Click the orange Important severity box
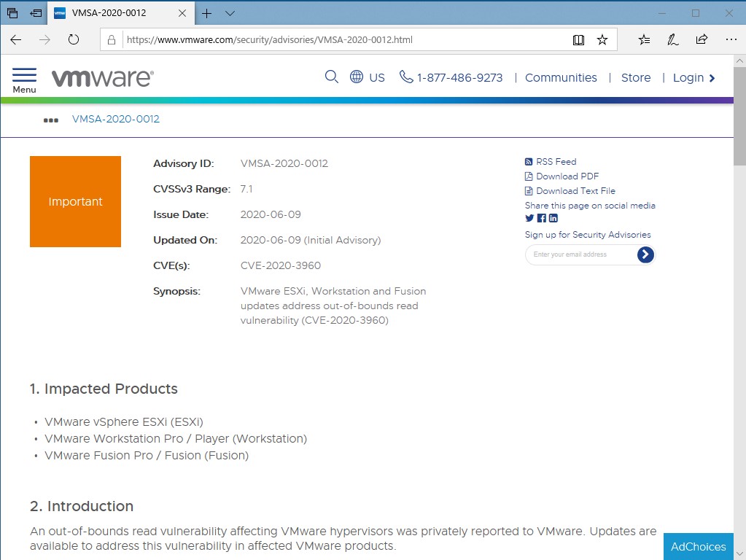746x560 pixels. (x=75, y=201)
